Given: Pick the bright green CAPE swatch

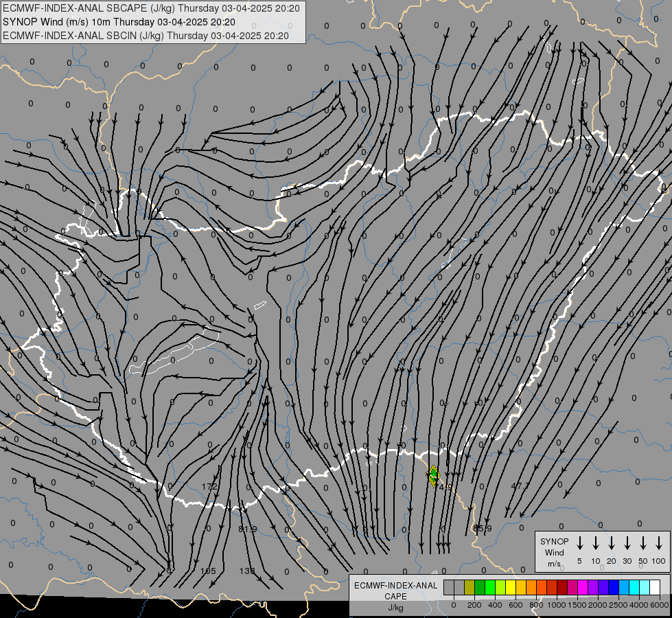Looking at the screenshot, I should pos(490,587).
